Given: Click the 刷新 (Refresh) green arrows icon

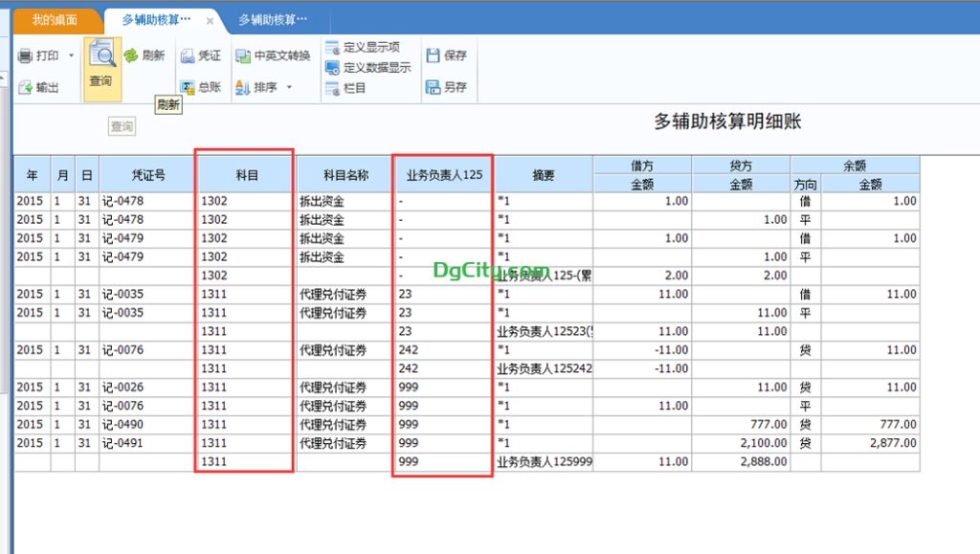Looking at the screenshot, I should tap(131, 55).
